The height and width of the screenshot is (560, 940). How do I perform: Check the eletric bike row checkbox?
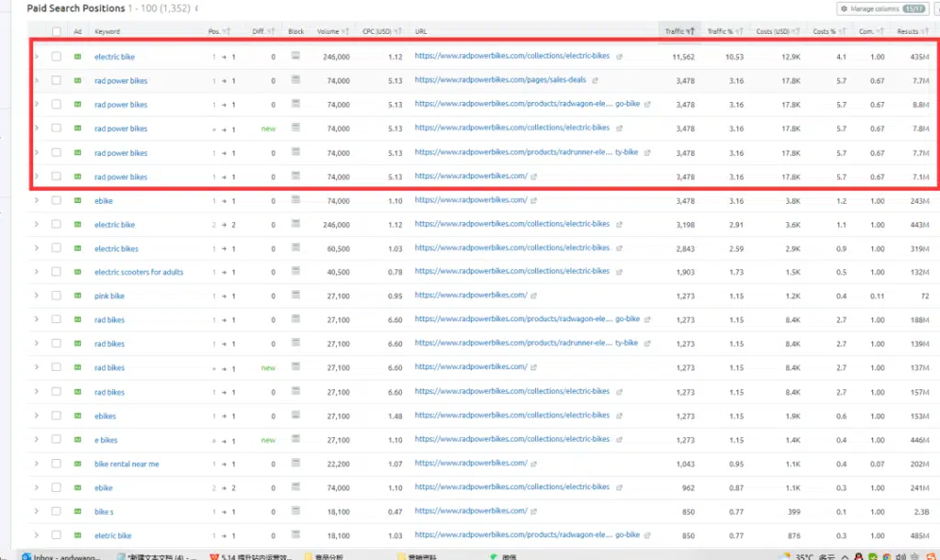pyautogui.click(x=56, y=535)
